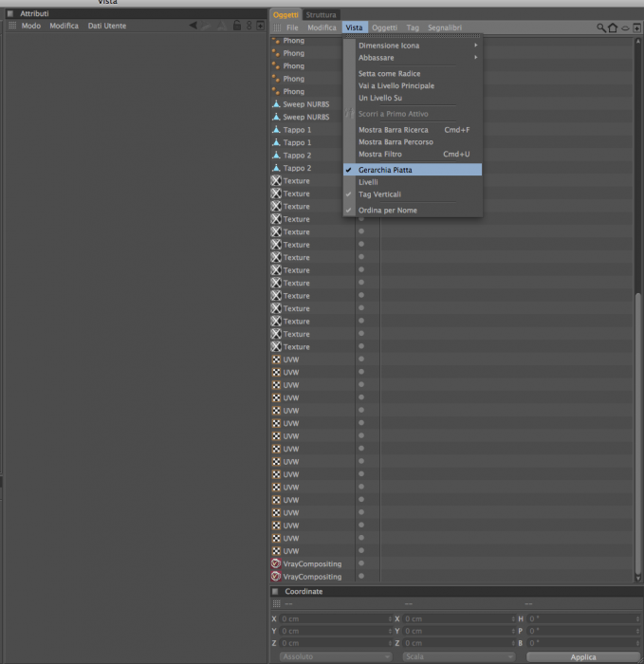Image resolution: width=644 pixels, height=664 pixels.
Task: Open the Segnalibri menu
Action: coord(445,28)
